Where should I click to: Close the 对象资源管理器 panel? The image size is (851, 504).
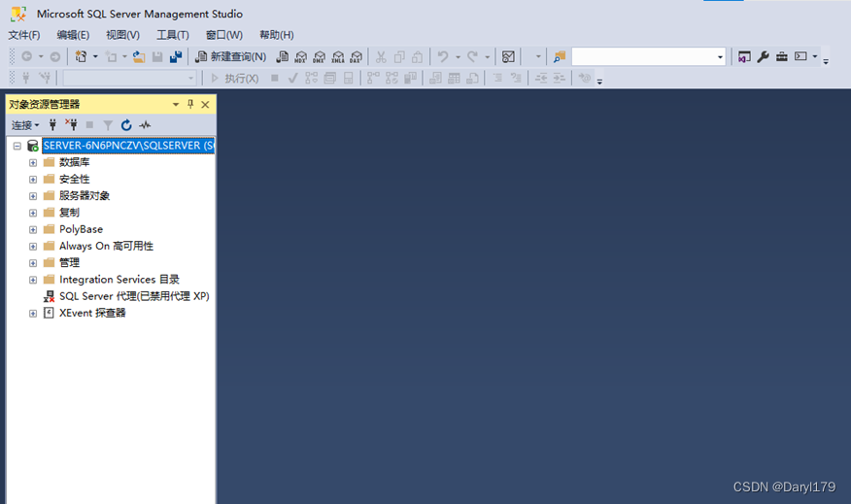(x=205, y=105)
